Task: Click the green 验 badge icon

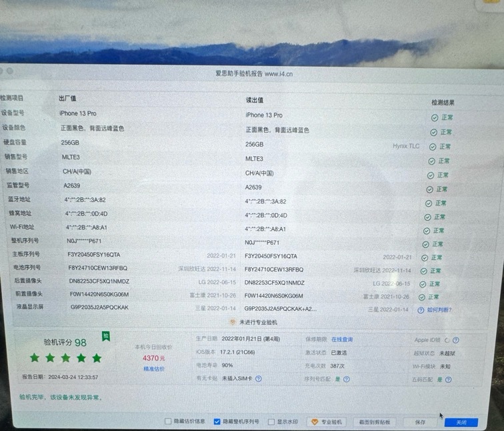Action: coord(106,336)
